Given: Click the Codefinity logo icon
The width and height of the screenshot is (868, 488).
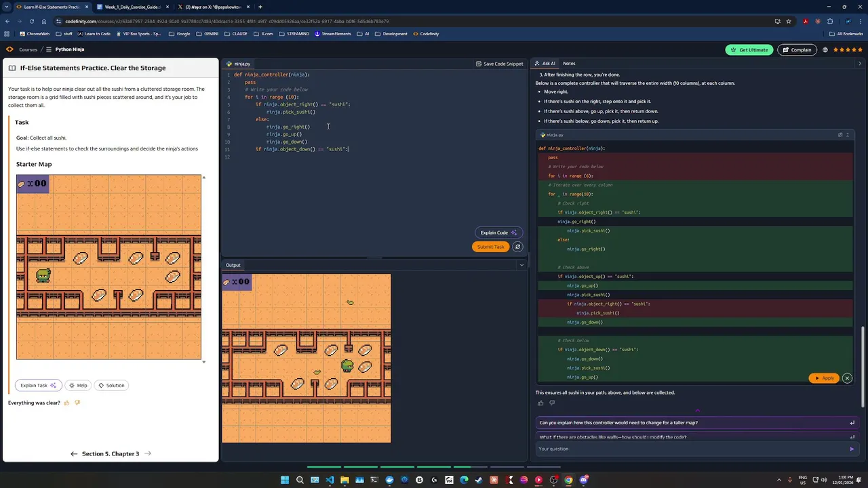Looking at the screenshot, I should pyautogui.click(x=9, y=49).
